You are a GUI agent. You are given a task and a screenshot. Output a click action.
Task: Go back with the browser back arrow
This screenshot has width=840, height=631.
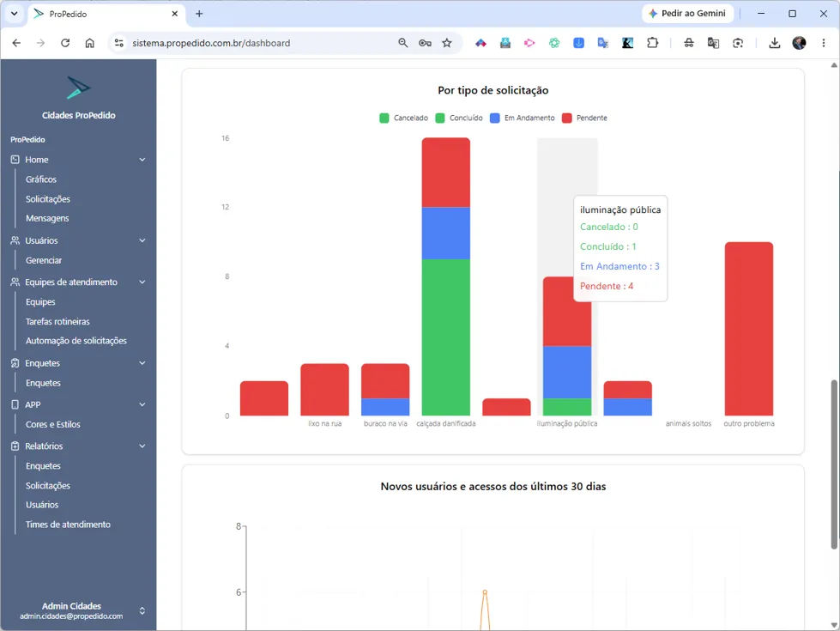[16, 43]
